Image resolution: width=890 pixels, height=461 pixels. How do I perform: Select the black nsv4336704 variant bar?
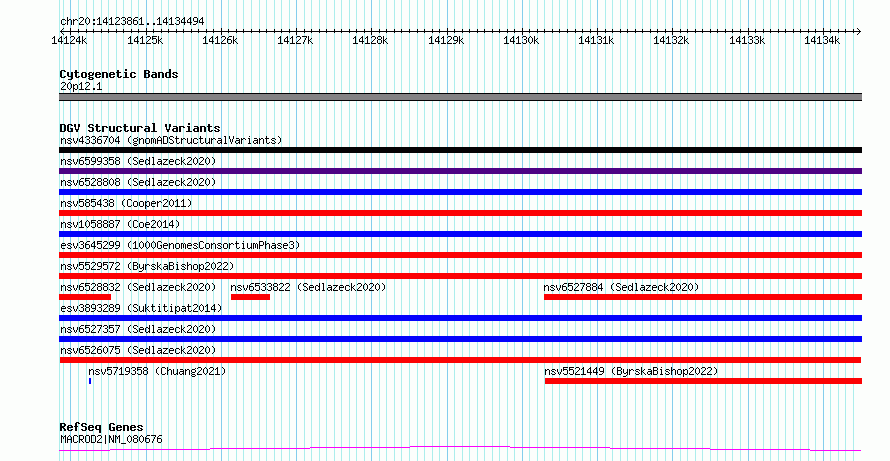tap(460, 150)
